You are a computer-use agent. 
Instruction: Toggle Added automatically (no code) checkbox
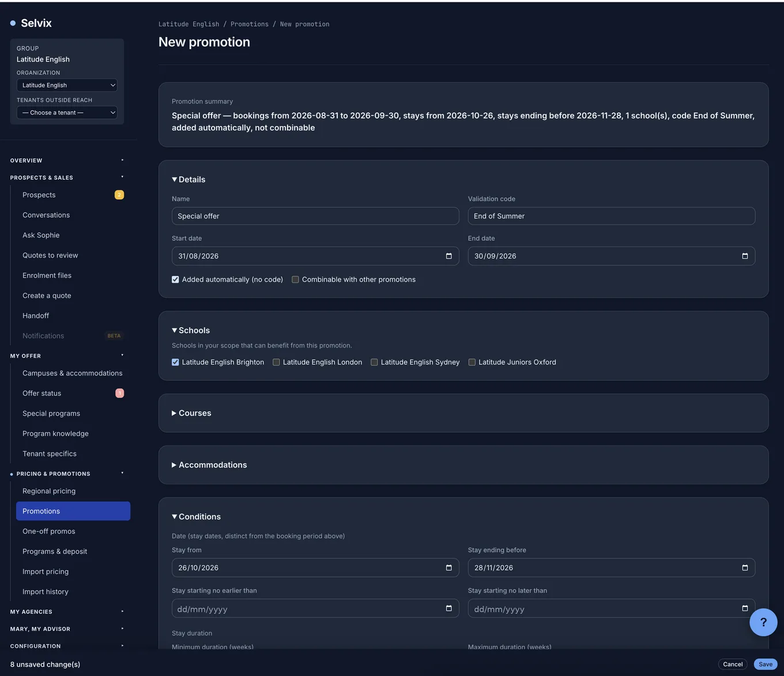point(175,280)
